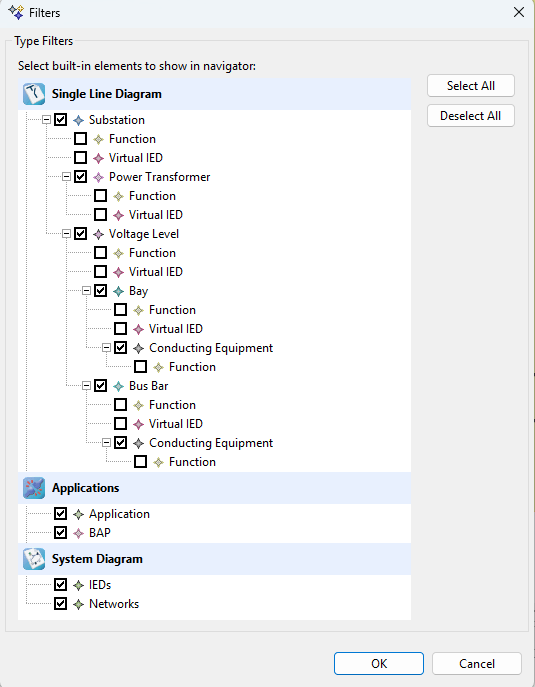
Task: Enable Function checkbox directly under Substation
Action: click(81, 138)
